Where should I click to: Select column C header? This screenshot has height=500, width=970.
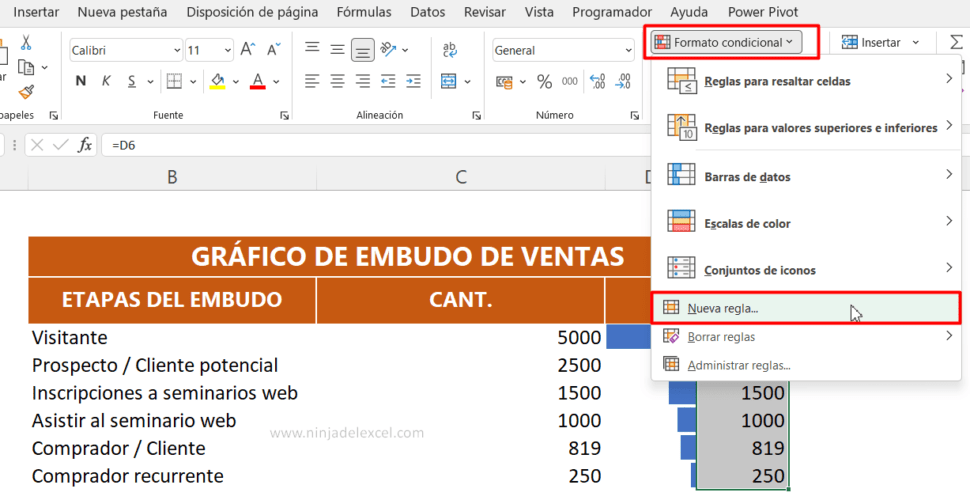tap(460, 178)
